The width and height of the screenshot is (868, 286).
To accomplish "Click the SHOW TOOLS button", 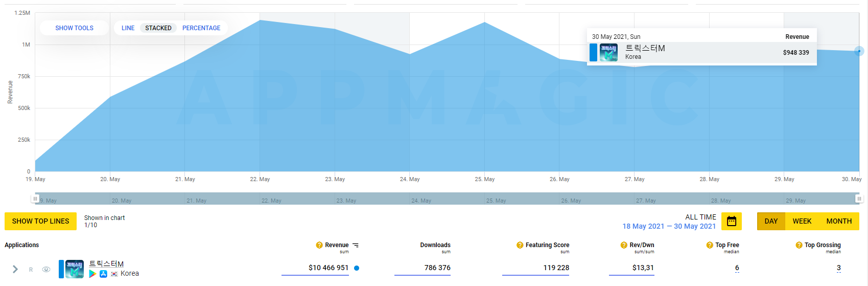I will click(x=74, y=28).
